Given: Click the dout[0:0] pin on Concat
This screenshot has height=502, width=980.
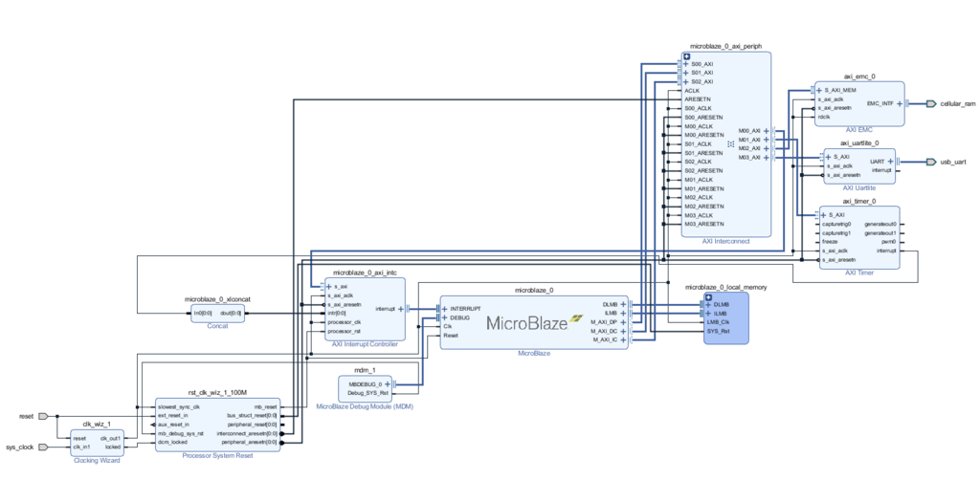Looking at the screenshot, I should point(232,313).
